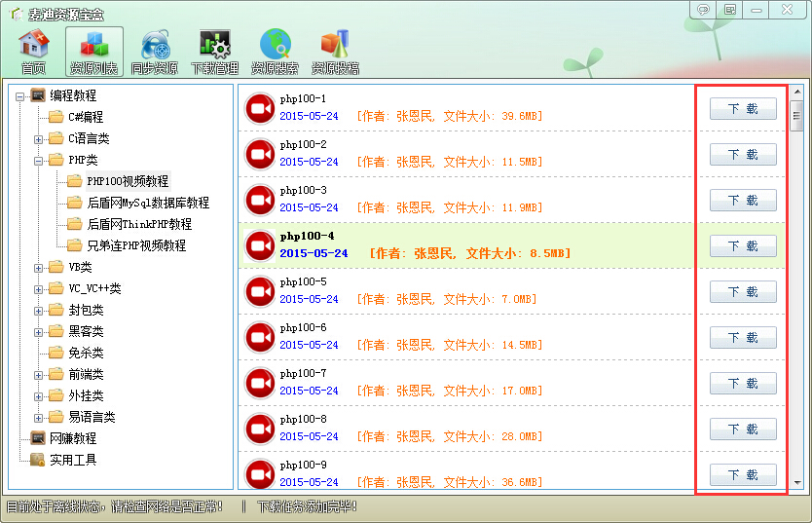This screenshot has height=523, width=812.
Task: Expand the 封包类 tree node
Action: (x=38, y=312)
